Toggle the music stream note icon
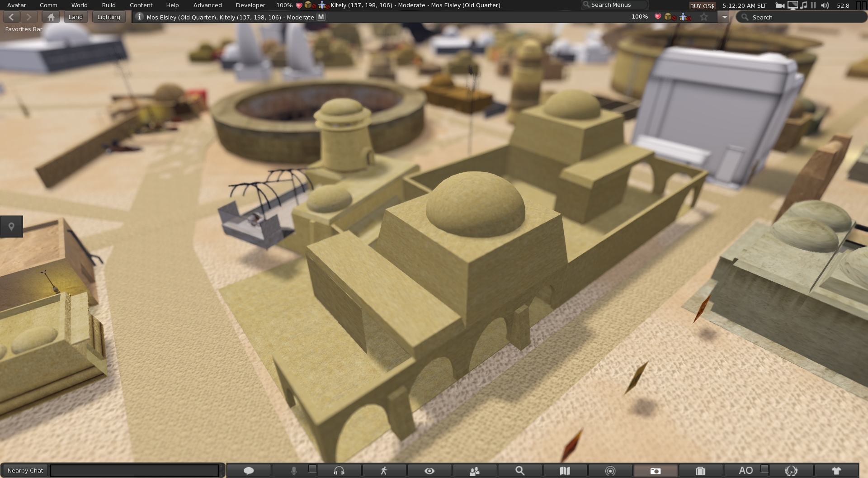This screenshot has height=478, width=868. pos(803,5)
